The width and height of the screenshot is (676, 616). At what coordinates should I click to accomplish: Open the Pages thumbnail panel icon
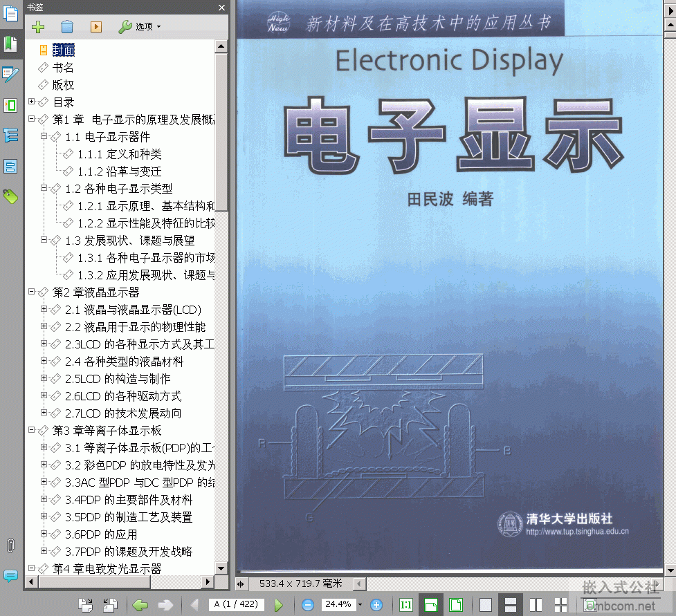[10, 15]
